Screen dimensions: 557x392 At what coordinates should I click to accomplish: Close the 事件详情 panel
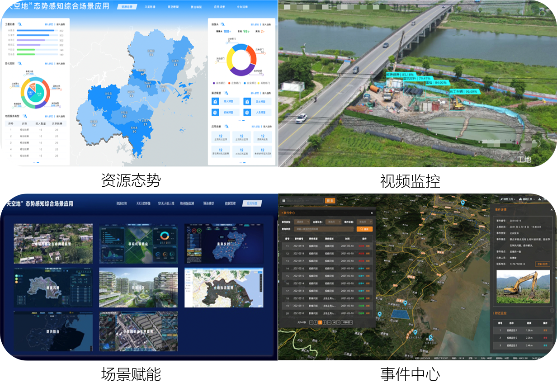[552, 210]
